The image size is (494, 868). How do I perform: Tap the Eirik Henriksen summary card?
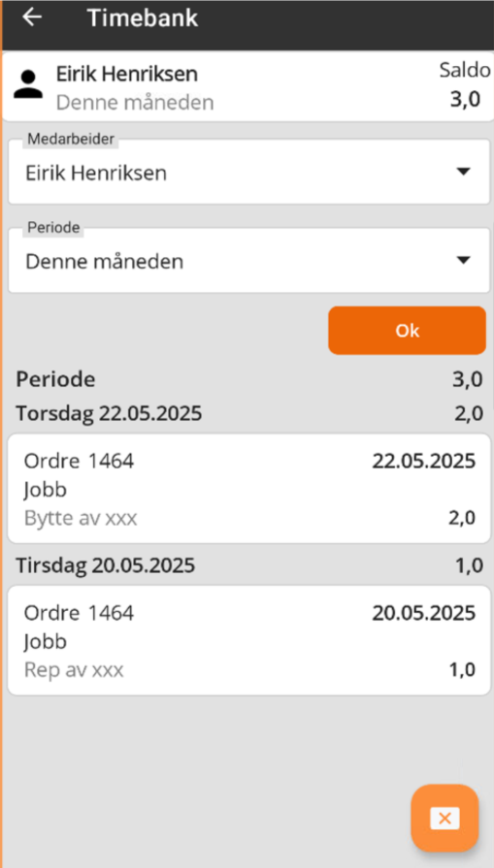pos(248,86)
